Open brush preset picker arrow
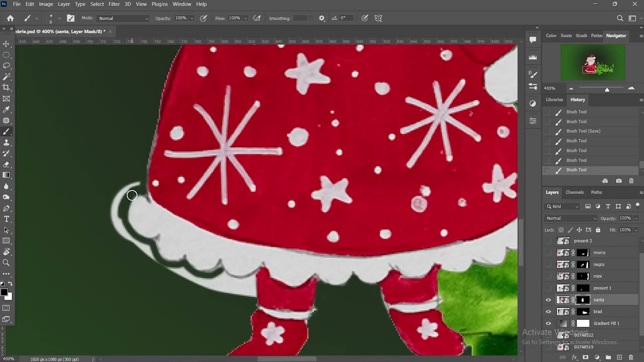The width and height of the screenshot is (644, 362). coord(59,18)
